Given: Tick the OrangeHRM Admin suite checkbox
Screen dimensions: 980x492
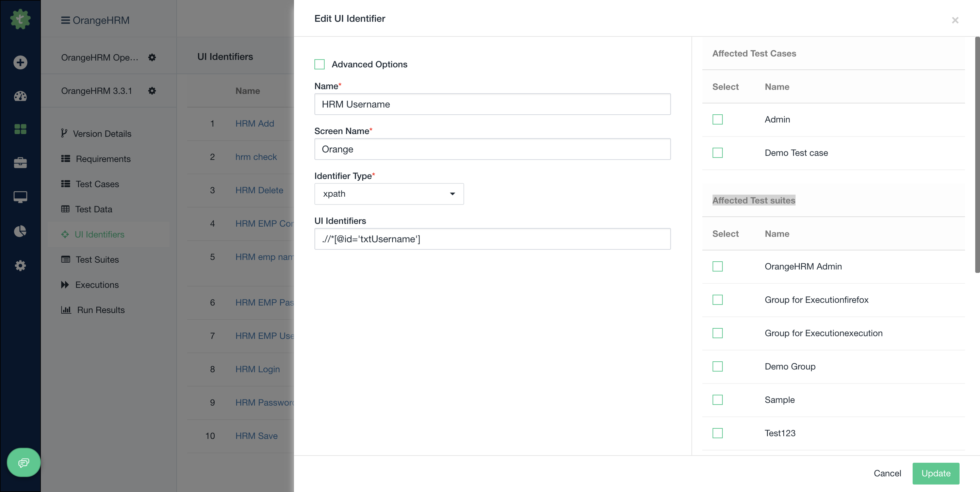Looking at the screenshot, I should (x=718, y=266).
